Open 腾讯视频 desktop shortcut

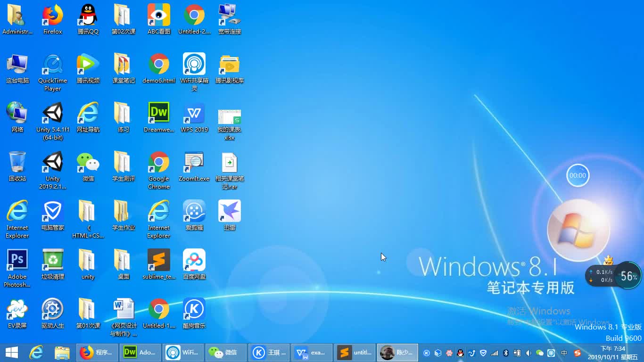88,68
